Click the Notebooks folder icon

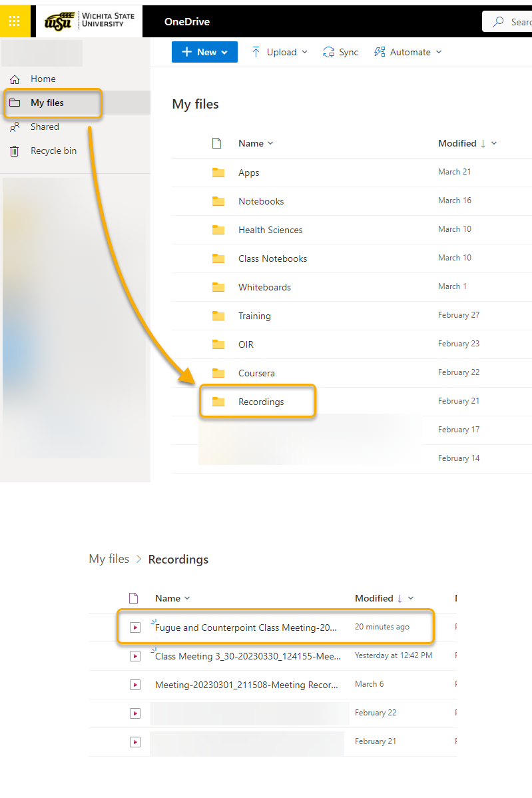point(218,201)
